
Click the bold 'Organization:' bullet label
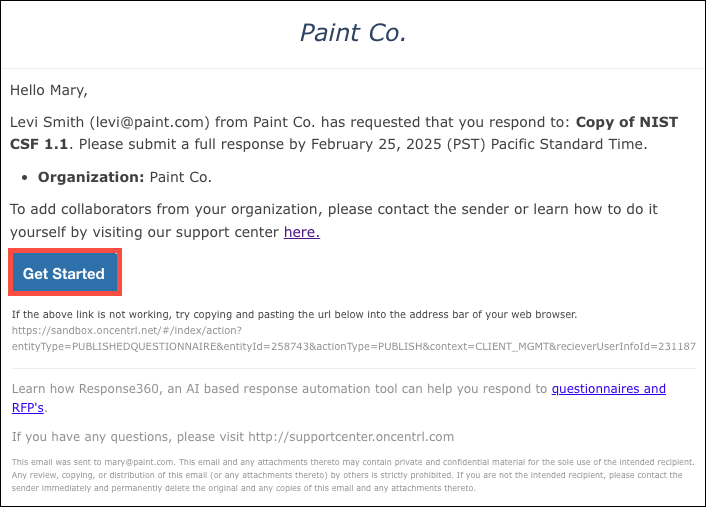coord(91,177)
